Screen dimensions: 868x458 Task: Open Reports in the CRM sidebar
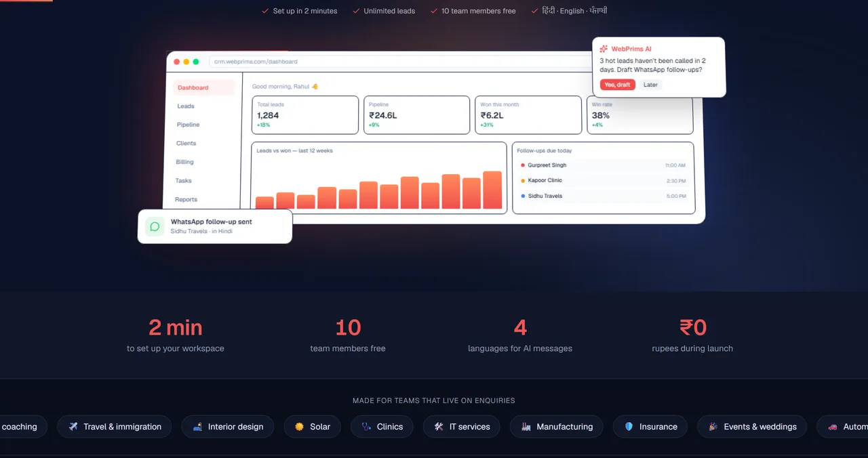point(186,199)
